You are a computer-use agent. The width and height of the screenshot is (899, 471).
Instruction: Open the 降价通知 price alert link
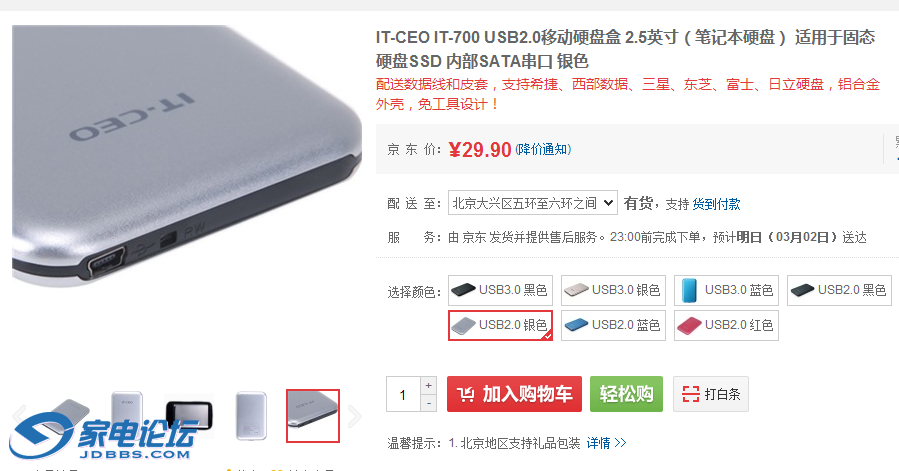pos(543,150)
